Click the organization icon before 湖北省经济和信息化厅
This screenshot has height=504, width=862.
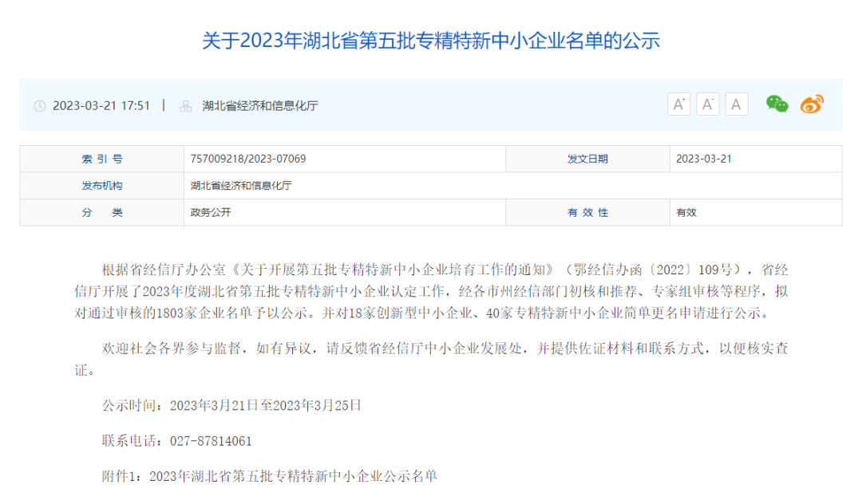coord(186,106)
